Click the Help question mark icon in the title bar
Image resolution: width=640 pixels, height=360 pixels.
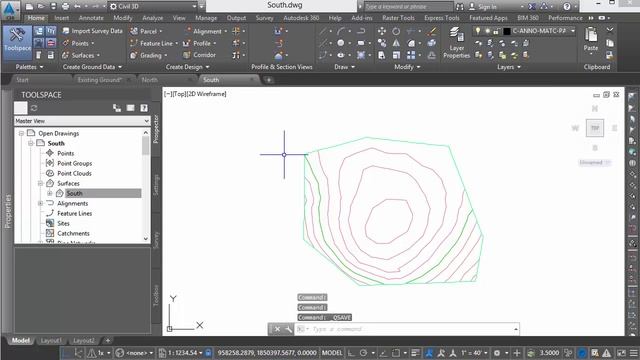point(567,7)
